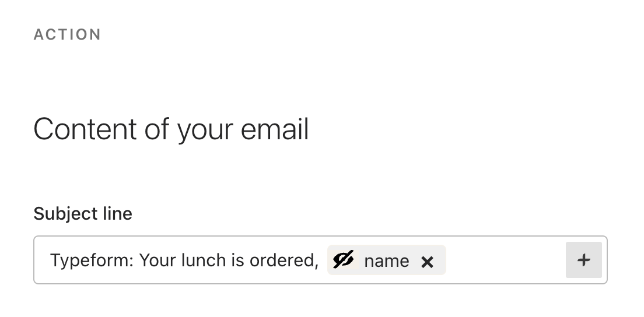Image resolution: width=644 pixels, height=317 pixels.
Task: Click the hidden field eye-slash icon
Action: point(343,259)
